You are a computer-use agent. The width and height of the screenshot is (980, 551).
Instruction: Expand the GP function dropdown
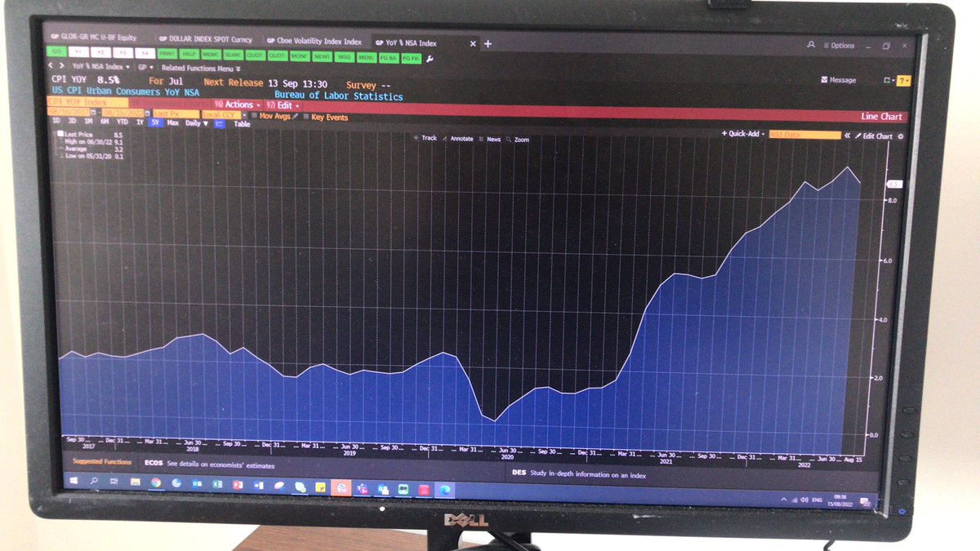145,68
